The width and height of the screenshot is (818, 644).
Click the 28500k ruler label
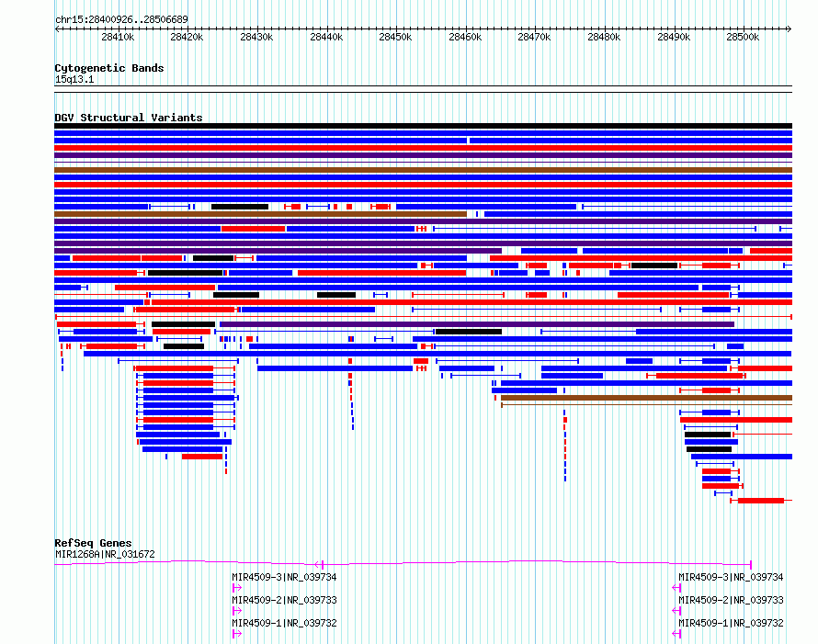click(743, 37)
